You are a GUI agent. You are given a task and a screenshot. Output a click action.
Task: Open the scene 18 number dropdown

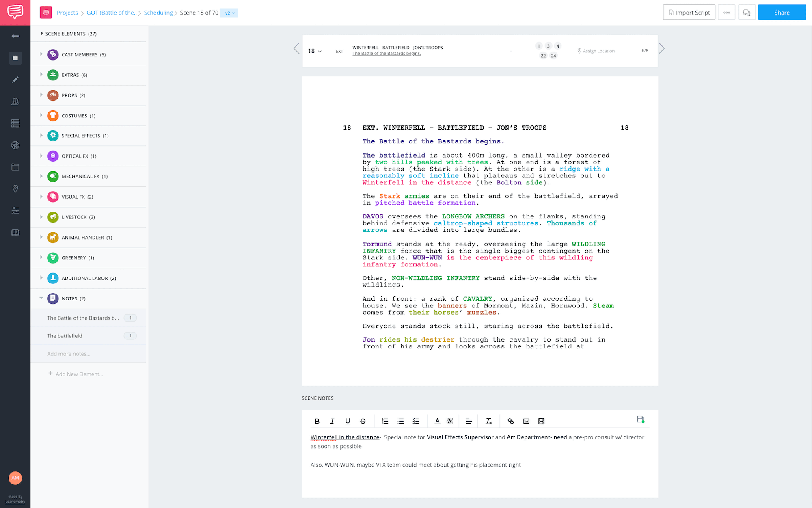(315, 51)
